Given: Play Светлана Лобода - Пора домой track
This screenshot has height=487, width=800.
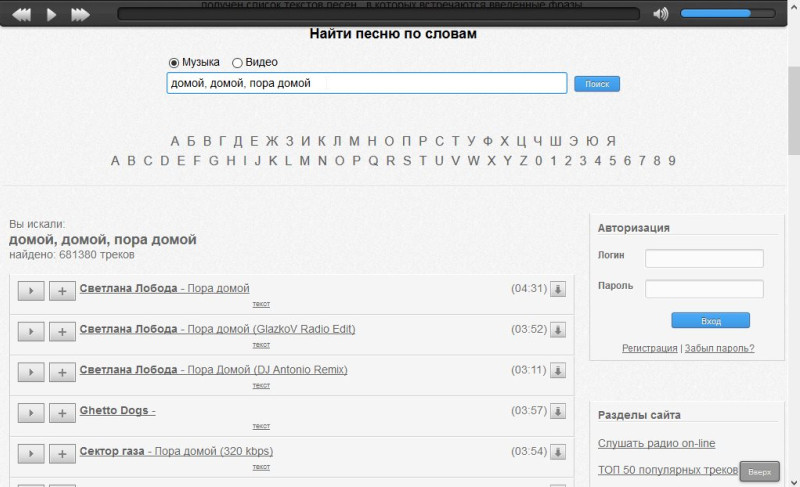Looking at the screenshot, I should [31, 291].
